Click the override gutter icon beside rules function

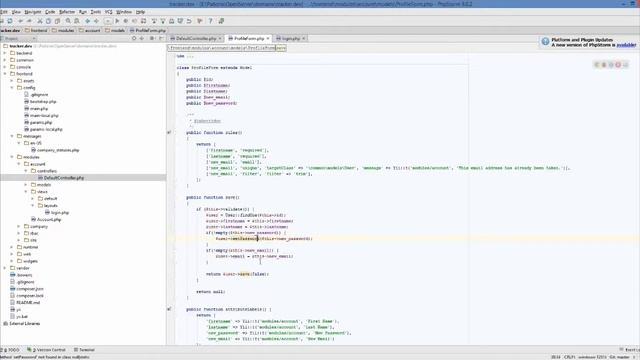click(x=169, y=132)
